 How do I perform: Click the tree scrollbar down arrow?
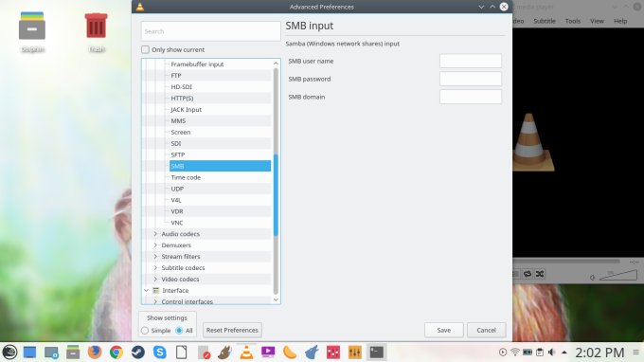276,299
